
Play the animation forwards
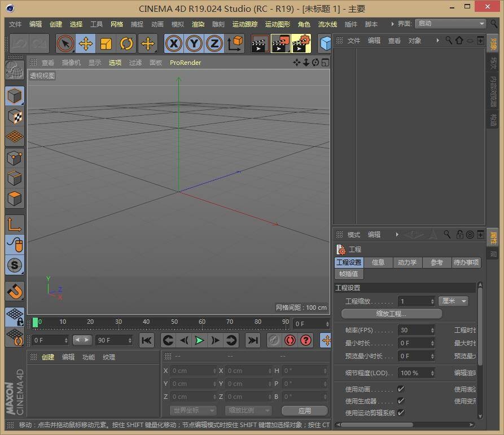pos(199,340)
